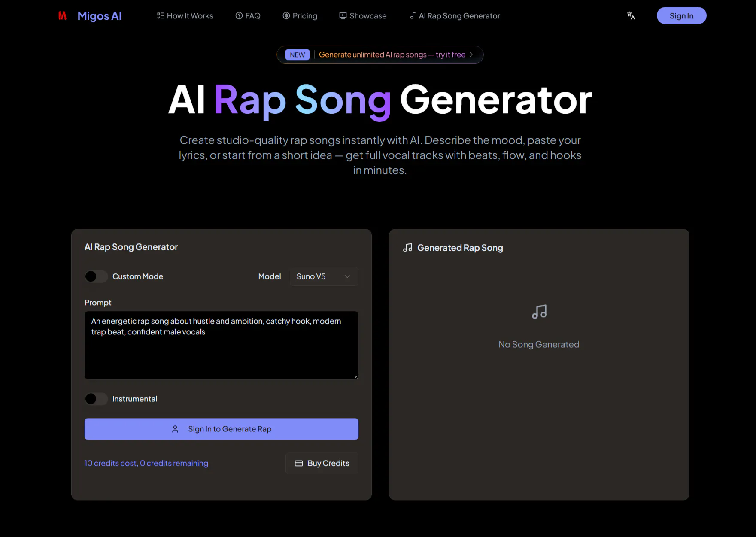Click the music note icon beside Generated Rap Song
This screenshot has width=756, height=537.
408,248
